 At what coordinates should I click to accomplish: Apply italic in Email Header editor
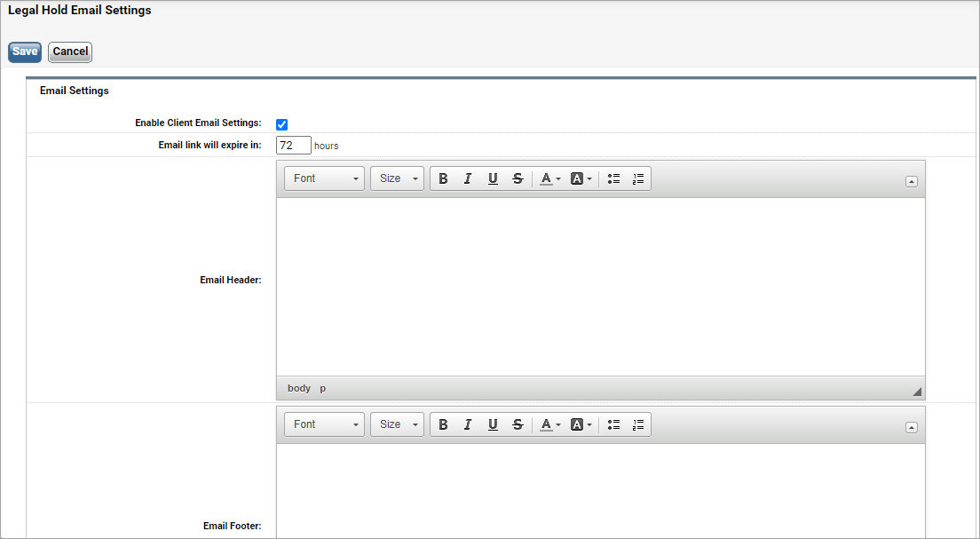[x=468, y=178]
